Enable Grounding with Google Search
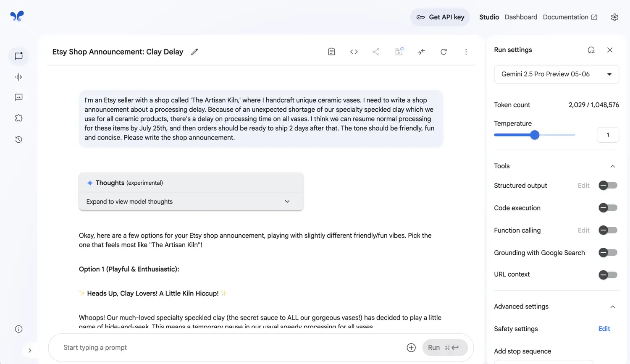Image resolution: width=630 pixels, height=364 pixels. pos(608,253)
